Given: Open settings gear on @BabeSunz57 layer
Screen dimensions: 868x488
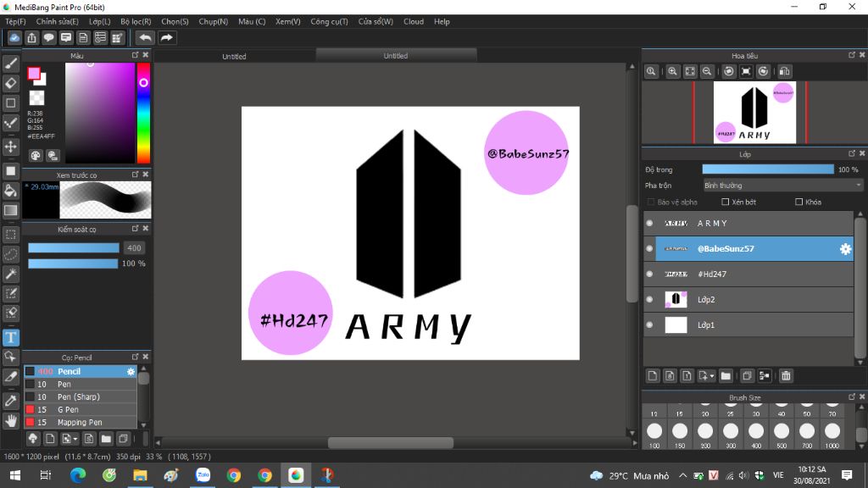Looking at the screenshot, I should pos(845,249).
